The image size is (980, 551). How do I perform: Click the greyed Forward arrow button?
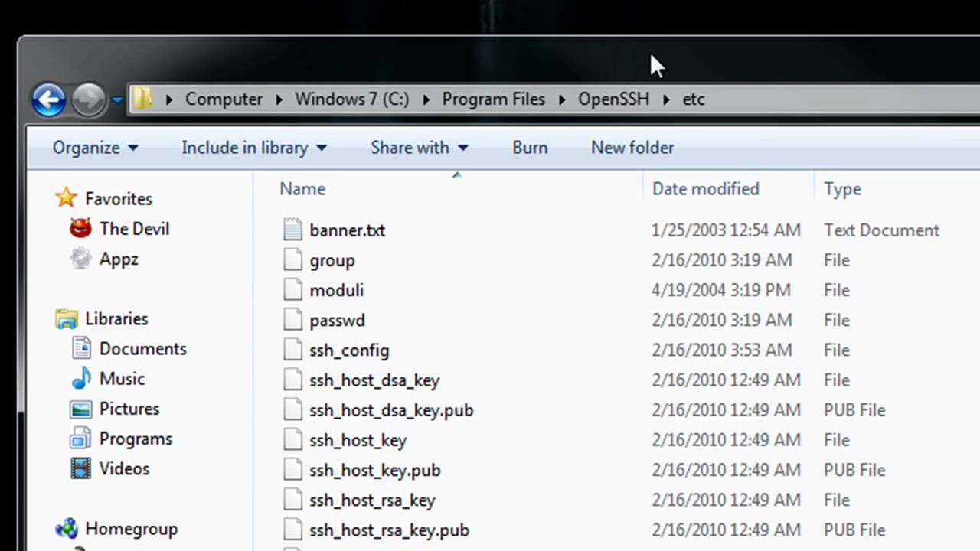[89, 99]
